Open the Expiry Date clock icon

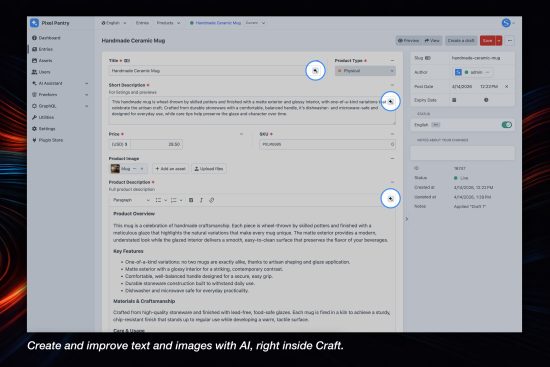pos(486,100)
